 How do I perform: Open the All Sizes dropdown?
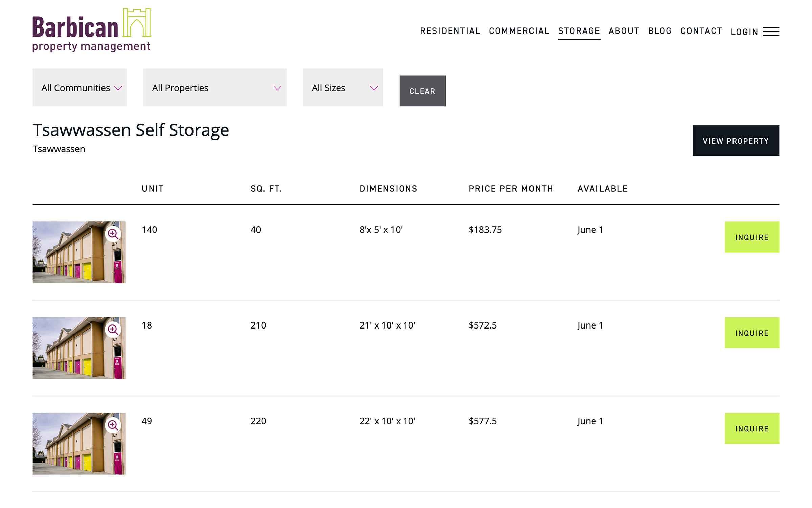[x=343, y=88]
